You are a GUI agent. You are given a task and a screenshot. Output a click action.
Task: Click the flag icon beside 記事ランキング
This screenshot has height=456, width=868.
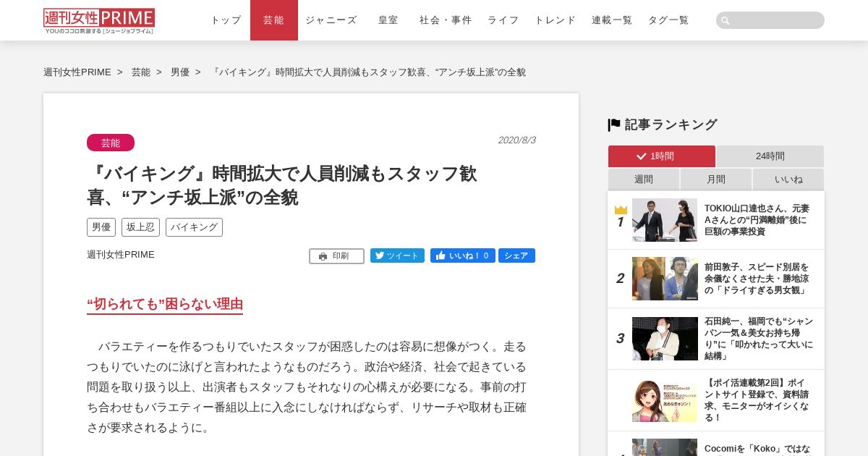coord(614,124)
